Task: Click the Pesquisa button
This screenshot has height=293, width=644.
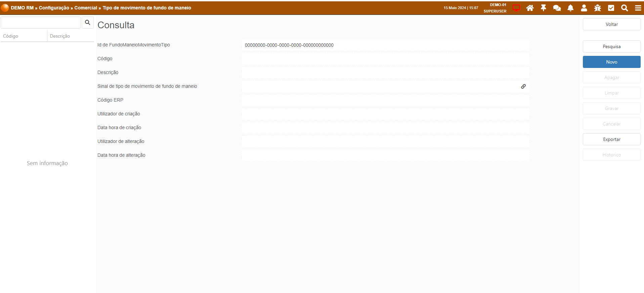Action: [611, 46]
